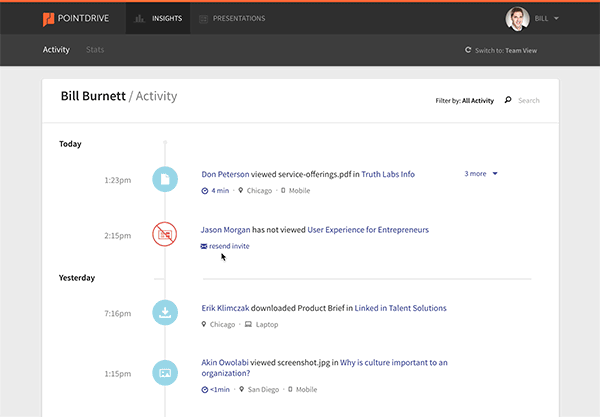Expand the 3 more dropdown
600x417 pixels.
(x=481, y=173)
